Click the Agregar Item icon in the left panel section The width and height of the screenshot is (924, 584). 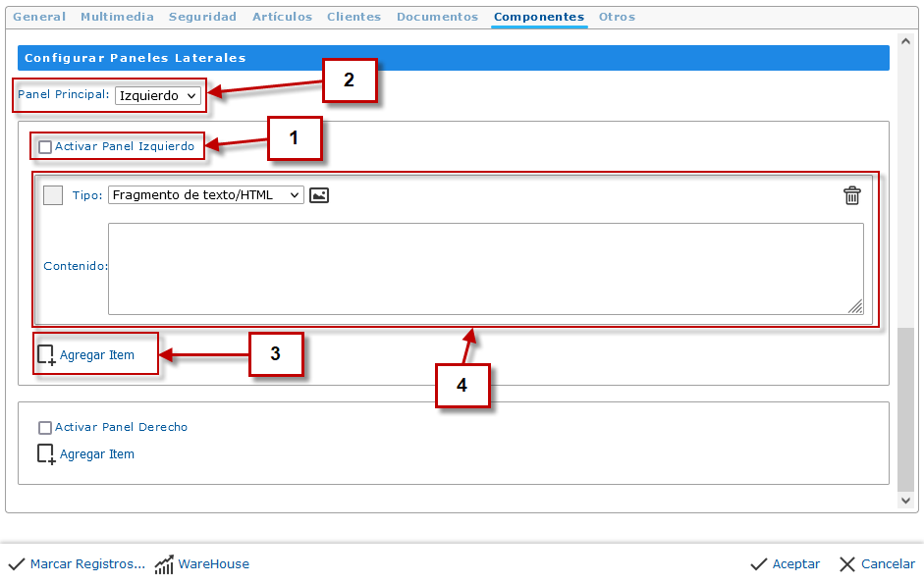pos(46,355)
